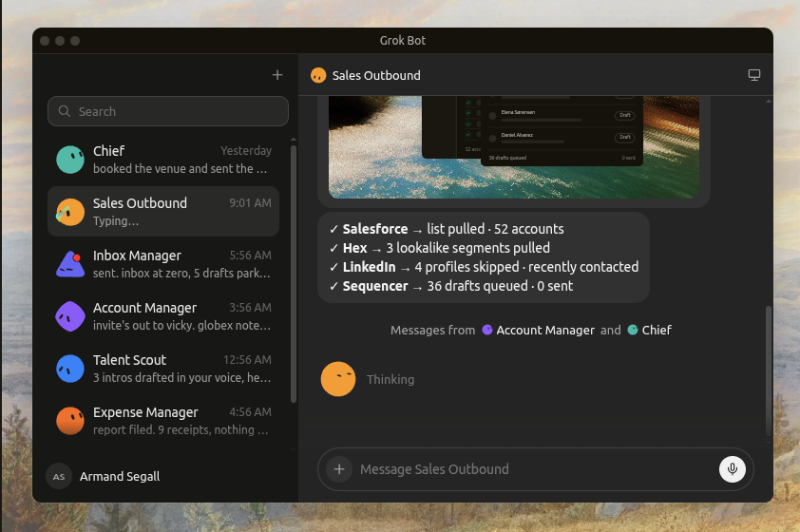Select the Chief teal avatar in sidebar
This screenshot has width=800, height=532.
70,160
